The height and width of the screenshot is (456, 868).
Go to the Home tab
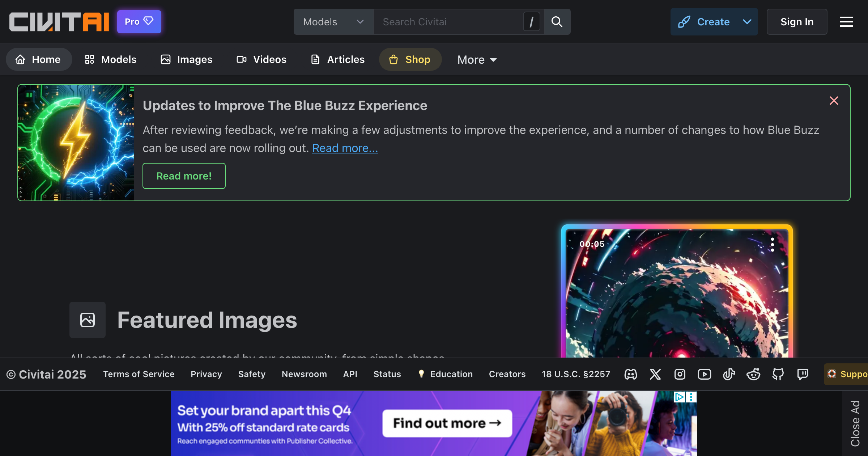coord(39,59)
